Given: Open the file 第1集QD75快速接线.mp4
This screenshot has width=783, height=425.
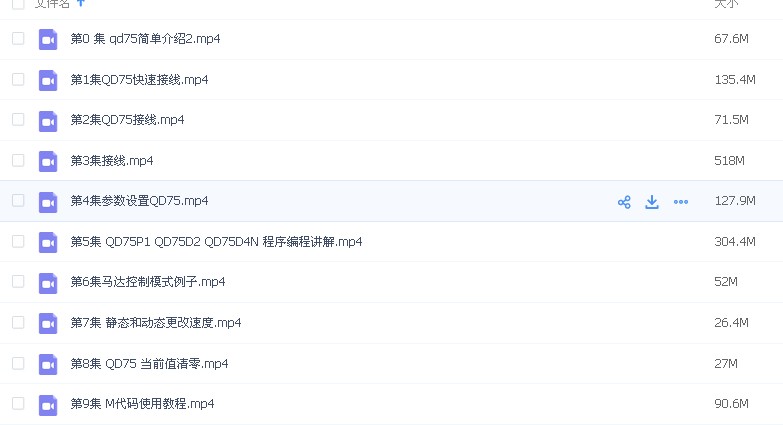Looking at the screenshot, I should 139,80.
